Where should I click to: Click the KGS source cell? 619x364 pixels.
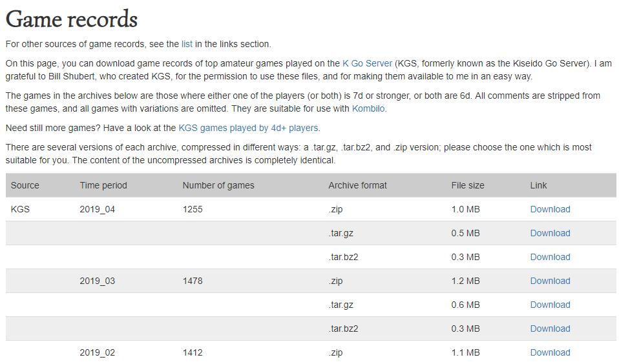point(20,209)
